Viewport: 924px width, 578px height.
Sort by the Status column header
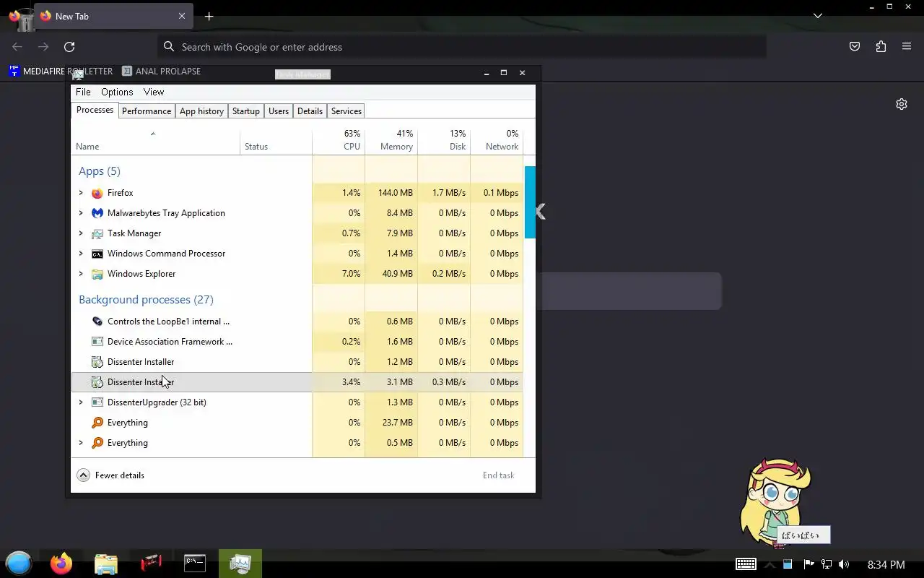276,140
